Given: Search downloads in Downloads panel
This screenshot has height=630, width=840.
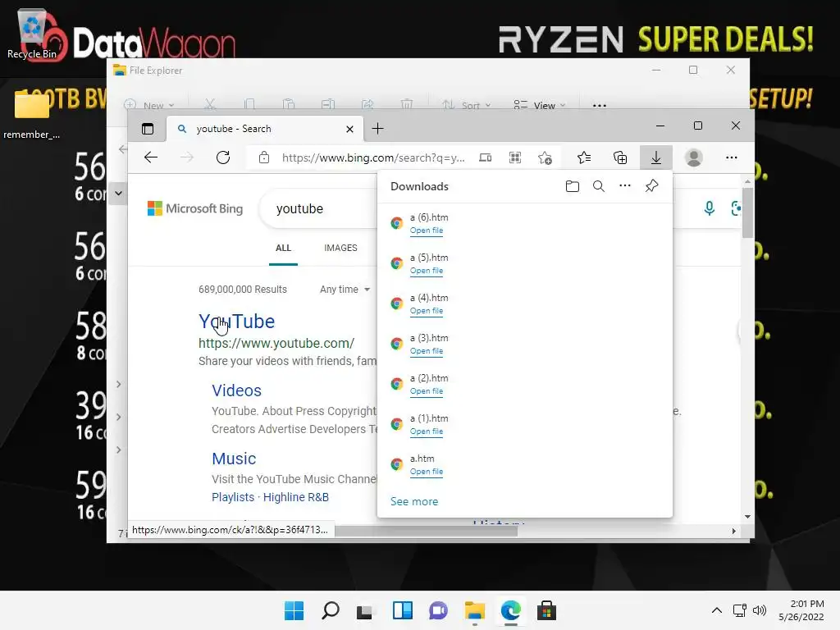Looking at the screenshot, I should (x=598, y=186).
